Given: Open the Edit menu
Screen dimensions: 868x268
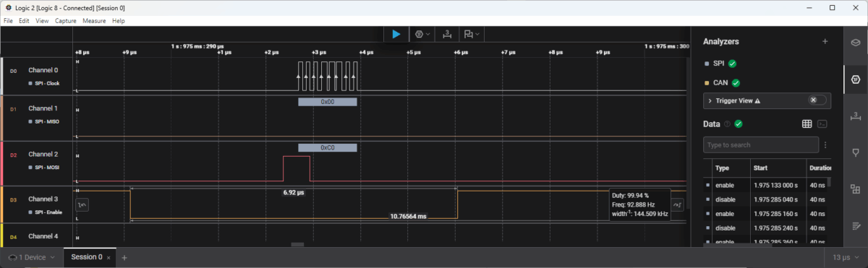Looking at the screenshot, I should [24, 21].
